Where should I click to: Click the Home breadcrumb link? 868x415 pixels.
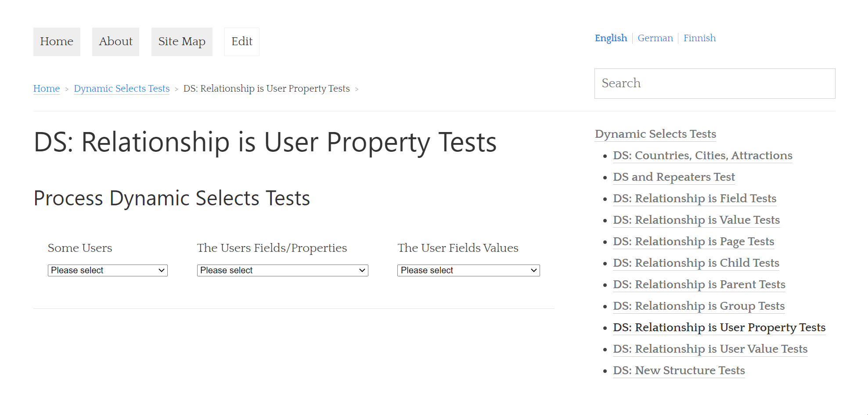coord(47,89)
